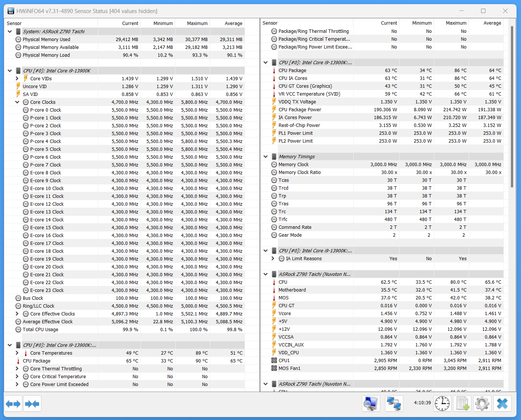Image resolution: width=521 pixels, height=420 pixels.
Task: Click the thermometer icon beside CPU IA Cores
Action: 274,78
